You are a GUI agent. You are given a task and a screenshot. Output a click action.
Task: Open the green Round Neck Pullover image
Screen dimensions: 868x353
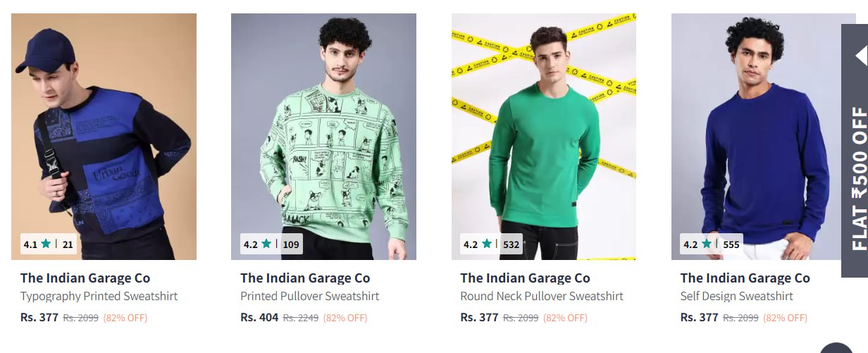coord(544,137)
